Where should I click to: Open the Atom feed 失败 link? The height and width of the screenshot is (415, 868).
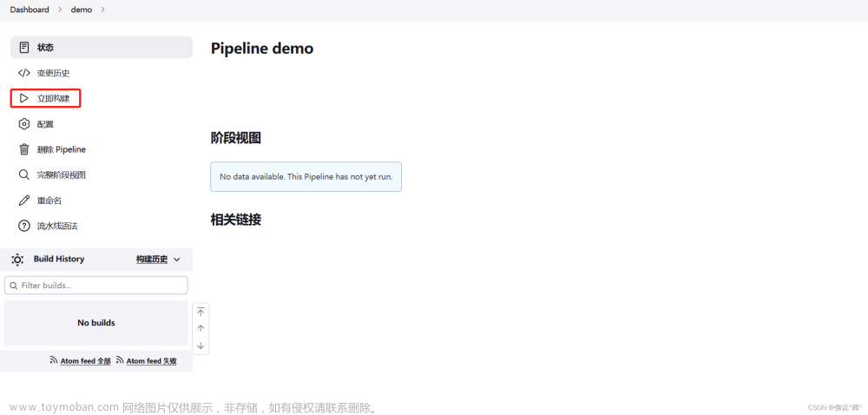click(x=152, y=361)
